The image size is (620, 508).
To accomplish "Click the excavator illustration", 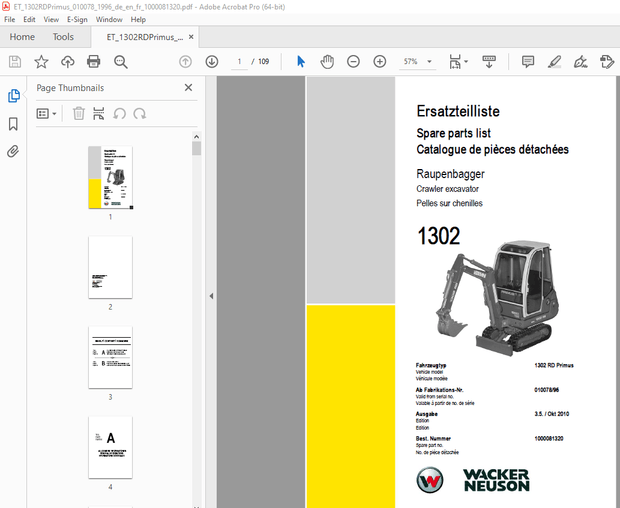I will tap(497, 298).
